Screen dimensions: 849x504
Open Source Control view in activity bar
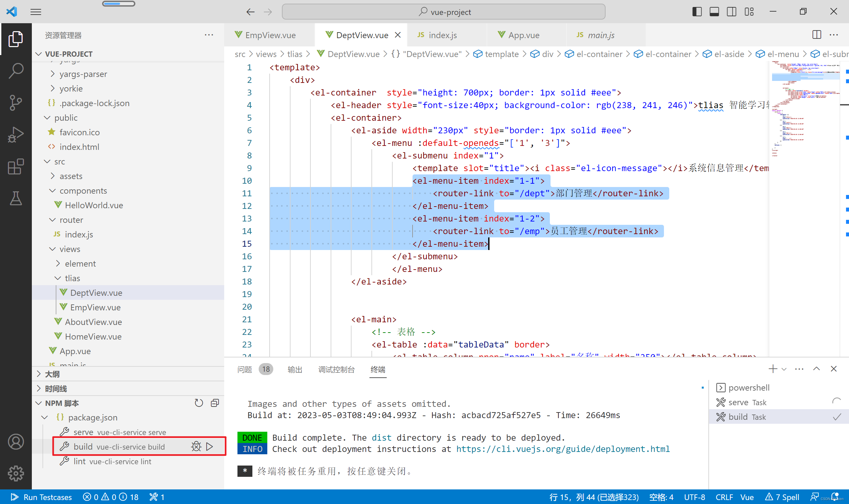pyautogui.click(x=16, y=102)
